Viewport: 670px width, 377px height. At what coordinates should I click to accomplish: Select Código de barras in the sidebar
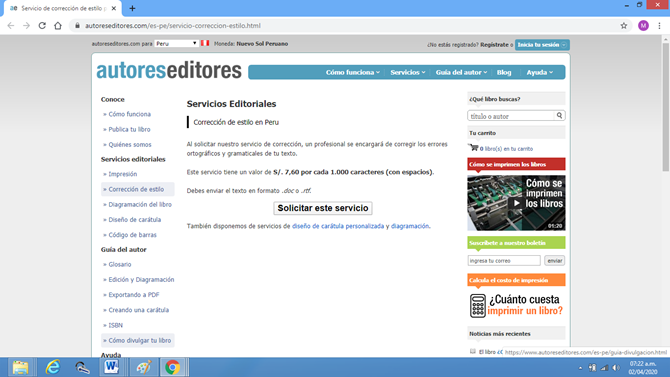point(132,235)
